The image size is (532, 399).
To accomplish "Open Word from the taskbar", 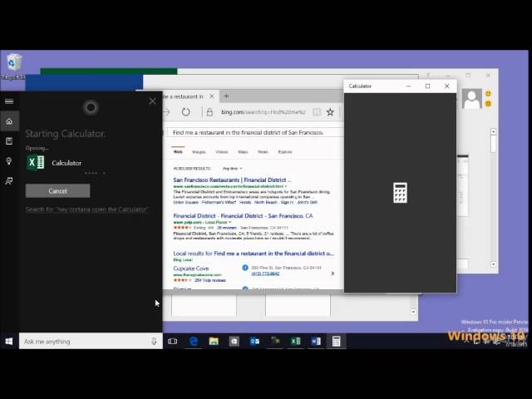I will point(316,342).
